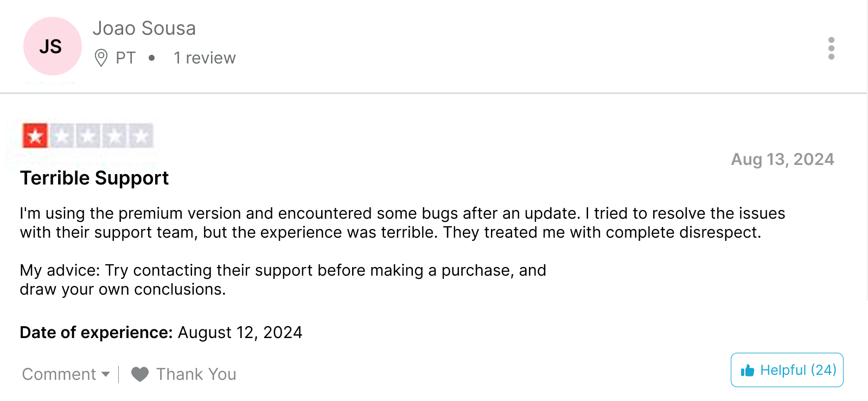This screenshot has width=868, height=401.
Task: Select the third grey star
Action: pyautogui.click(x=88, y=136)
